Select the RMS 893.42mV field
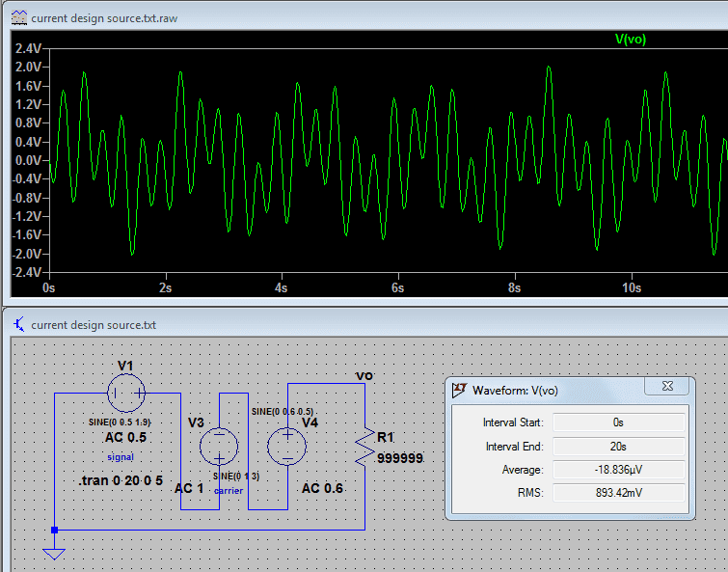 (619, 493)
